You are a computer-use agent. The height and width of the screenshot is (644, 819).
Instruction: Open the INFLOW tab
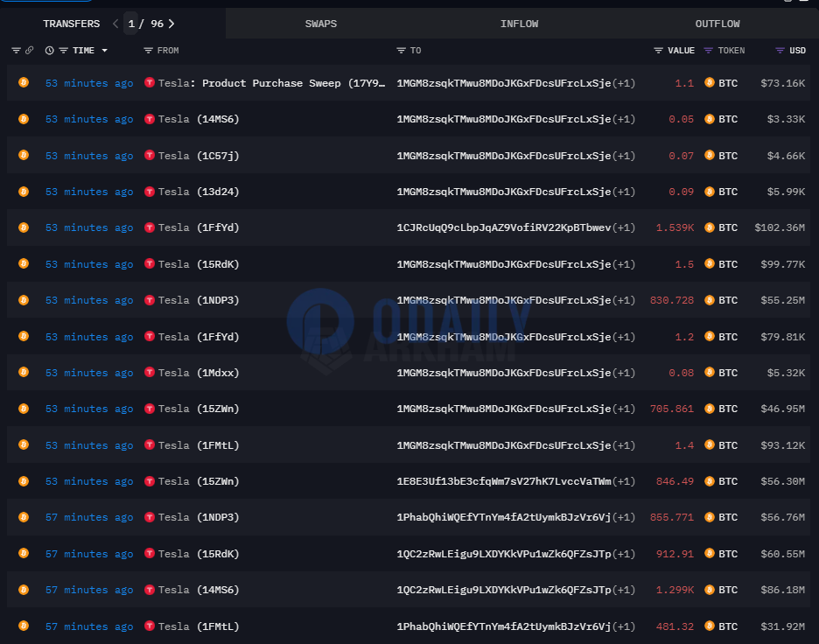click(x=519, y=24)
